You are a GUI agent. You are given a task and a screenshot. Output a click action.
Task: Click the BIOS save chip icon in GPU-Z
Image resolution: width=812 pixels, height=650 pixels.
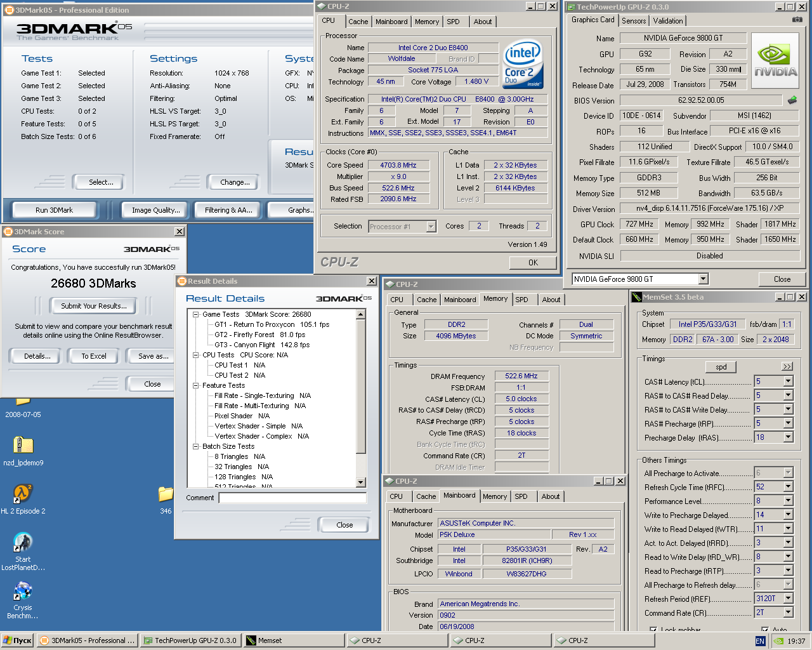tap(792, 100)
